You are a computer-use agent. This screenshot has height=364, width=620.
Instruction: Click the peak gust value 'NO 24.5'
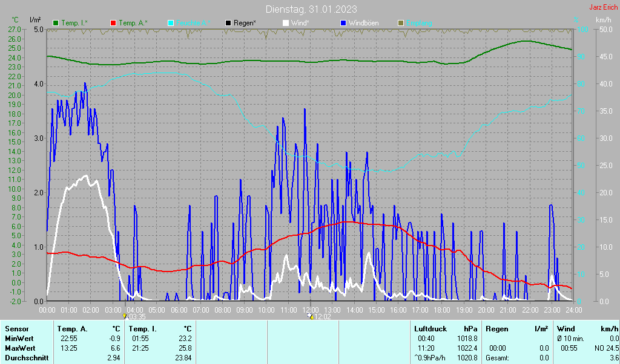point(607,349)
